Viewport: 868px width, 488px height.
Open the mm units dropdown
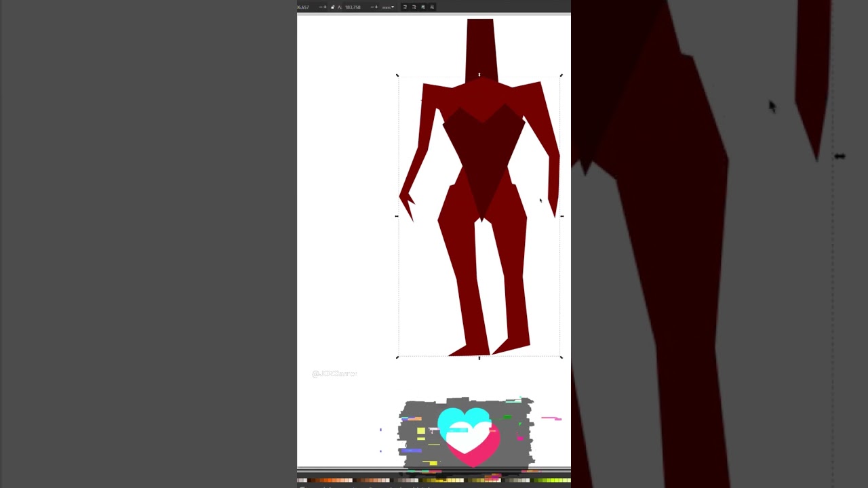point(388,7)
